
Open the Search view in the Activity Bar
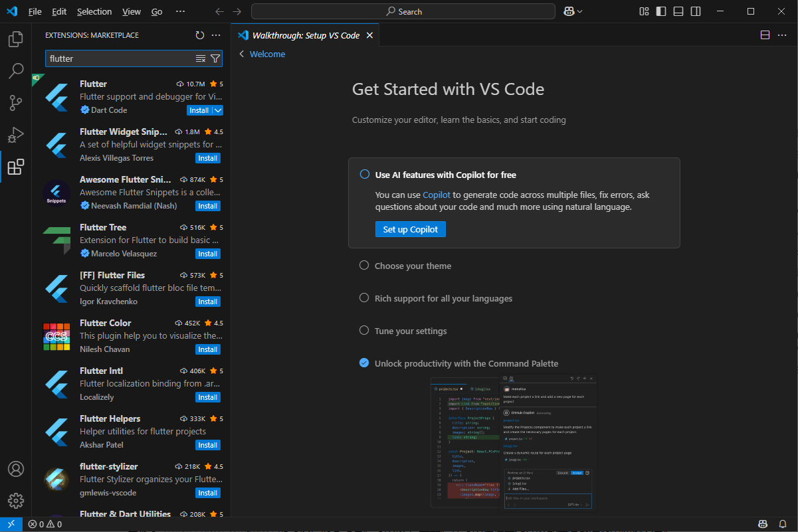coord(16,70)
